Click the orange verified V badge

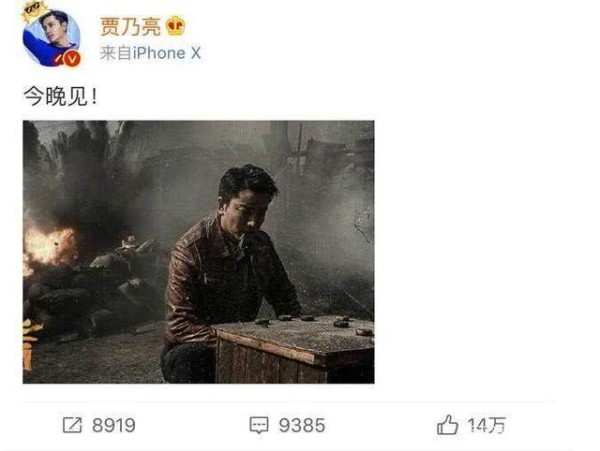click(72, 59)
